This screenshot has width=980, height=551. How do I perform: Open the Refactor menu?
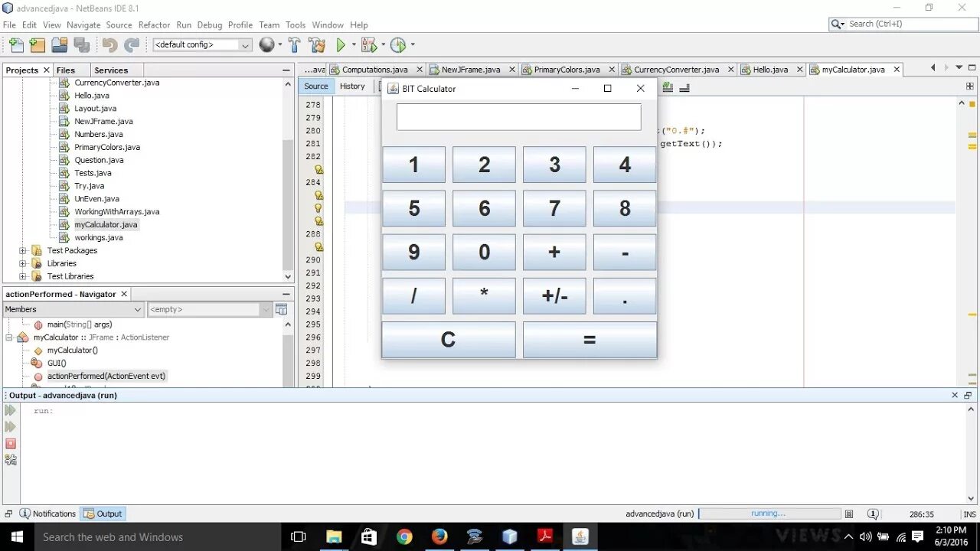[x=154, y=24]
